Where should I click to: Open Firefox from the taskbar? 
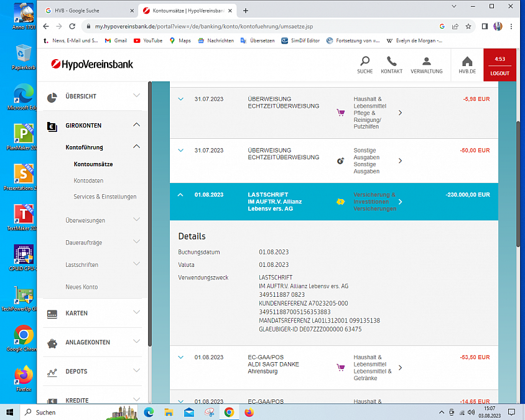[x=249, y=413]
